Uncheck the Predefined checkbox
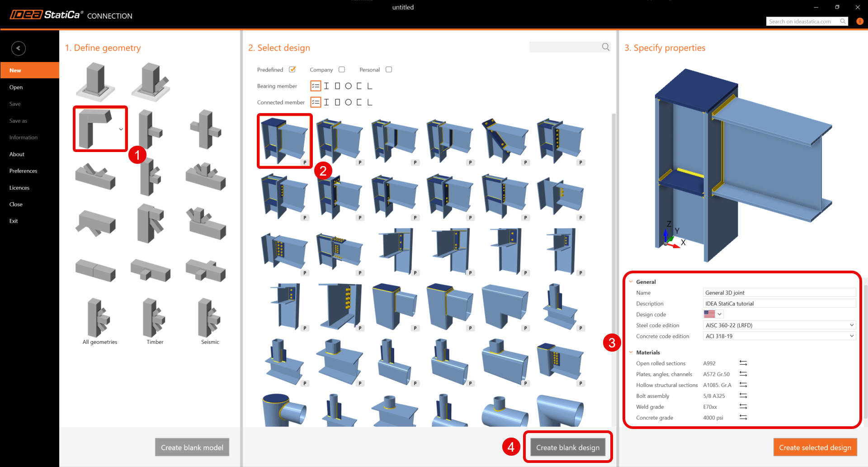This screenshot has height=467, width=868. (x=292, y=70)
